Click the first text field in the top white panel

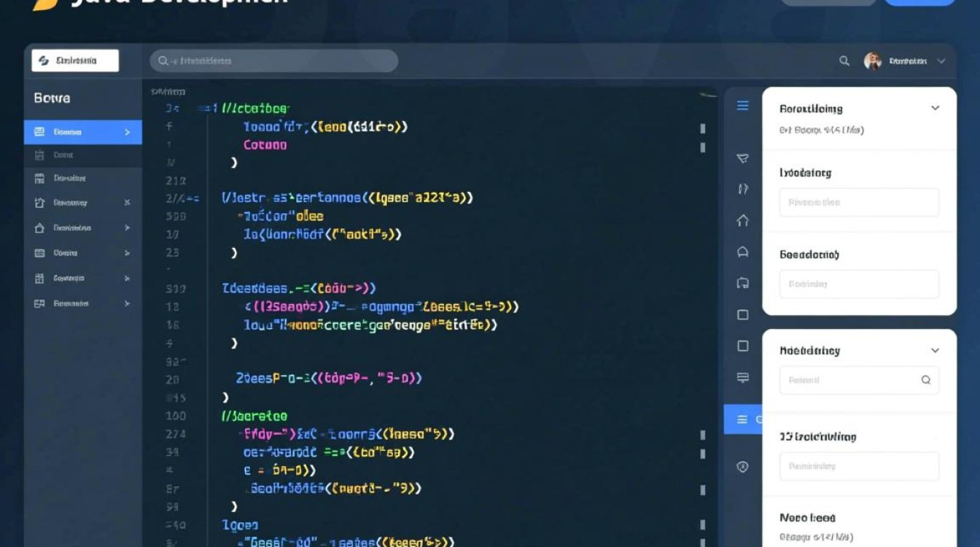coord(859,202)
